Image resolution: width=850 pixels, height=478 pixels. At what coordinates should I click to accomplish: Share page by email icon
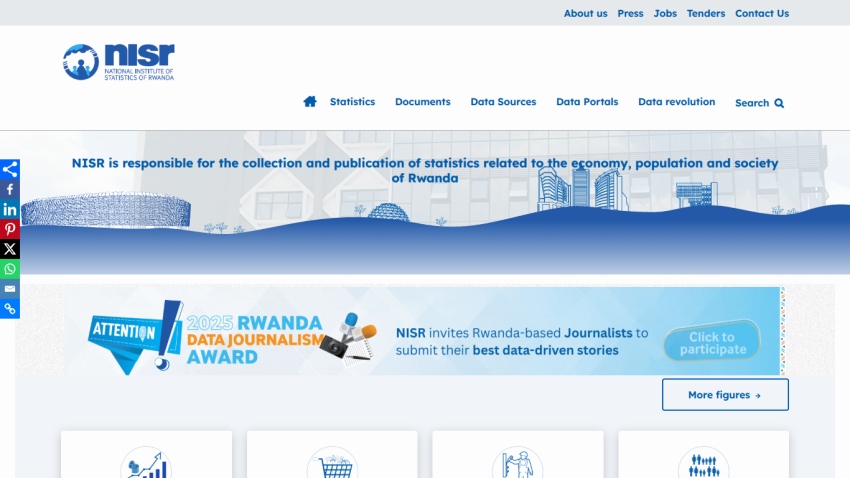[x=10, y=289]
